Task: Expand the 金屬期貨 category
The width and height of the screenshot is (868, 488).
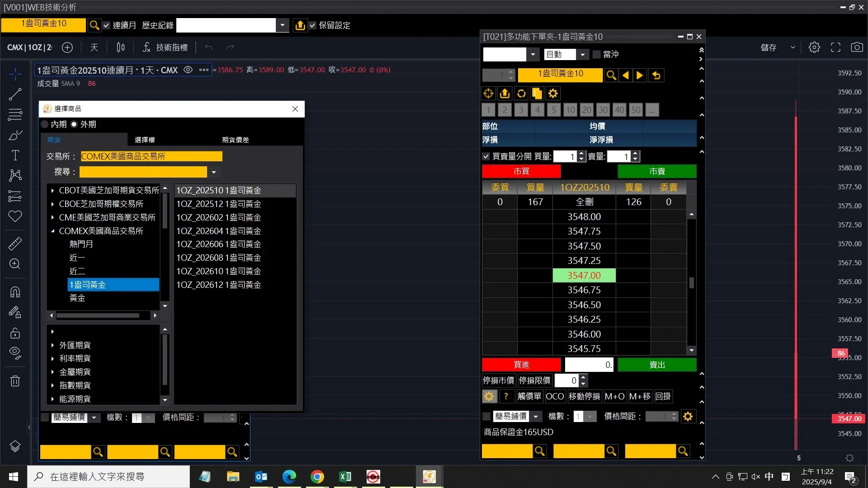Action: (x=52, y=372)
